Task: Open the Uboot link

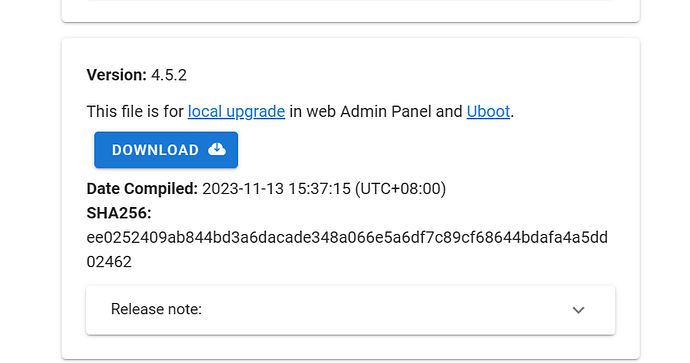Action: coord(488,112)
